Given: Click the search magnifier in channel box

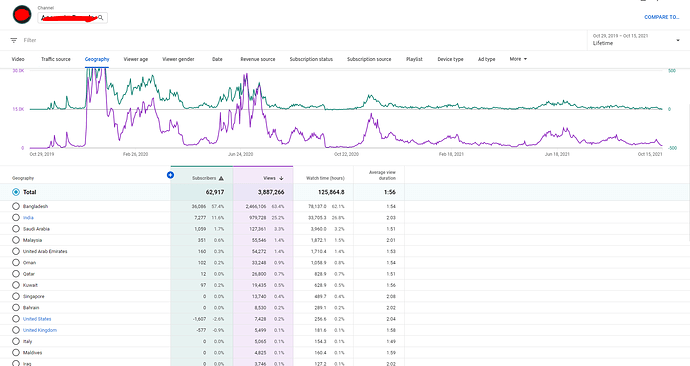Looking at the screenshot, I should click(x=101, y=18).
